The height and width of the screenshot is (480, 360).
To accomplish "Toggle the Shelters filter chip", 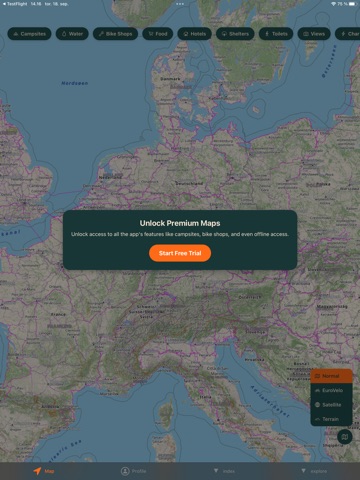I will (x=235, y=34).
